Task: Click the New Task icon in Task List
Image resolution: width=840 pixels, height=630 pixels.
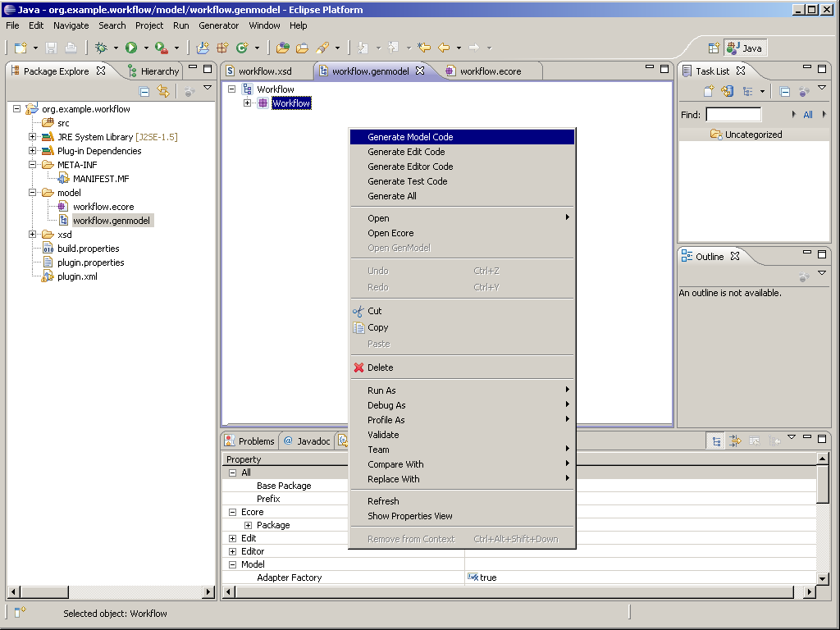Action: coord(709,92)
